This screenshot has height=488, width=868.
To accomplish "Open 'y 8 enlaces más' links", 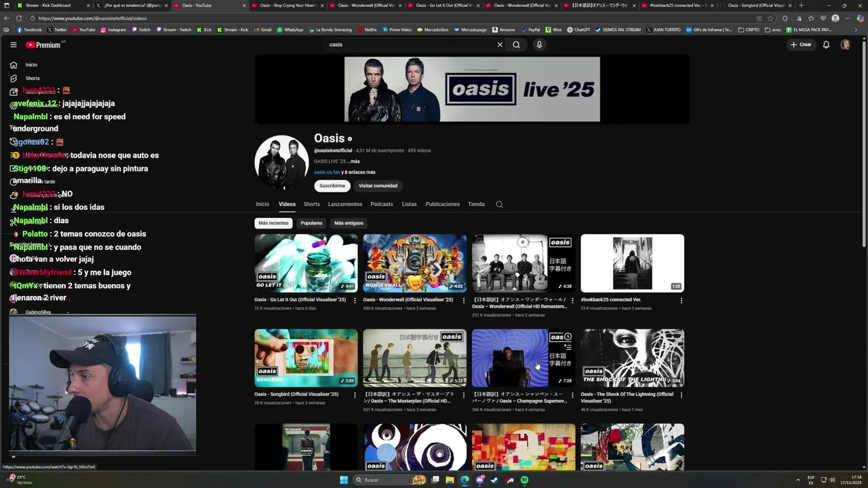I will (358, 172).
